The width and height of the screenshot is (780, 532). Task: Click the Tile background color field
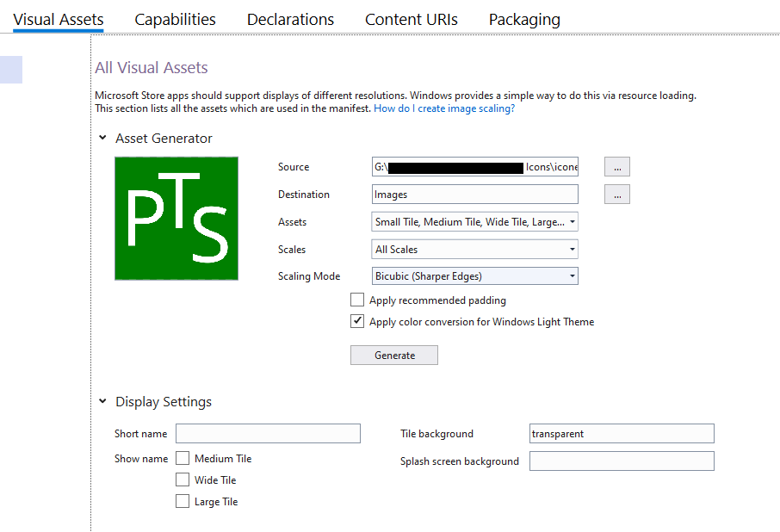622,434
